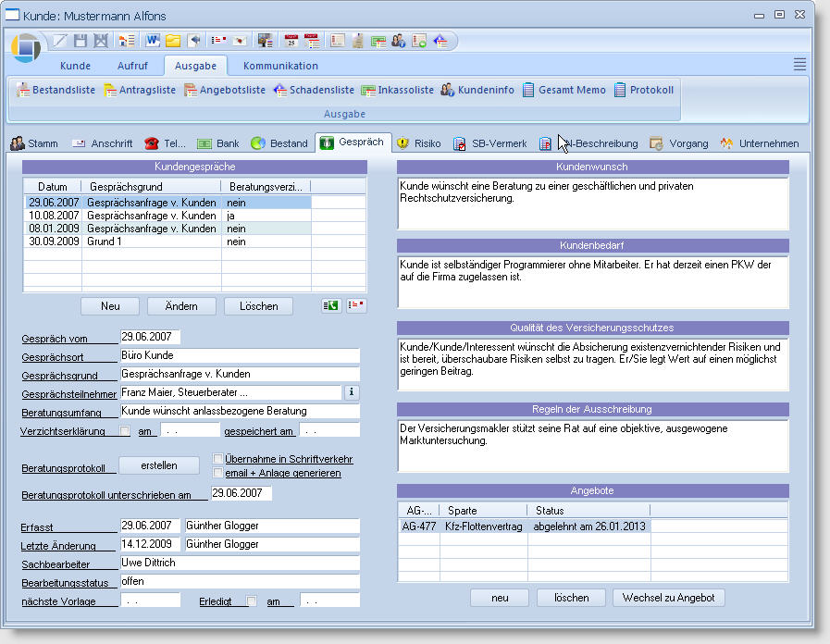Switch to the Kommunikation ribbon tab
This screenshot has height=644, width=830.
pos(280,66)
